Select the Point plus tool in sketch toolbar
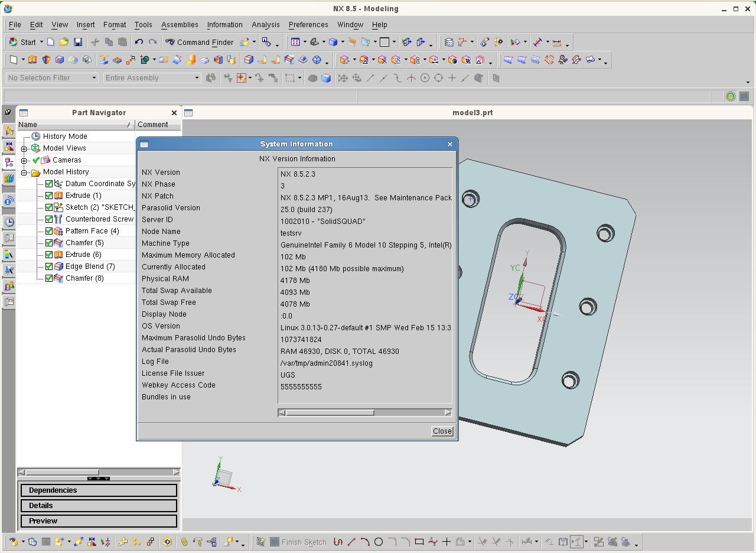The width and height of the screenshot is (756, 553). (447, 542)
